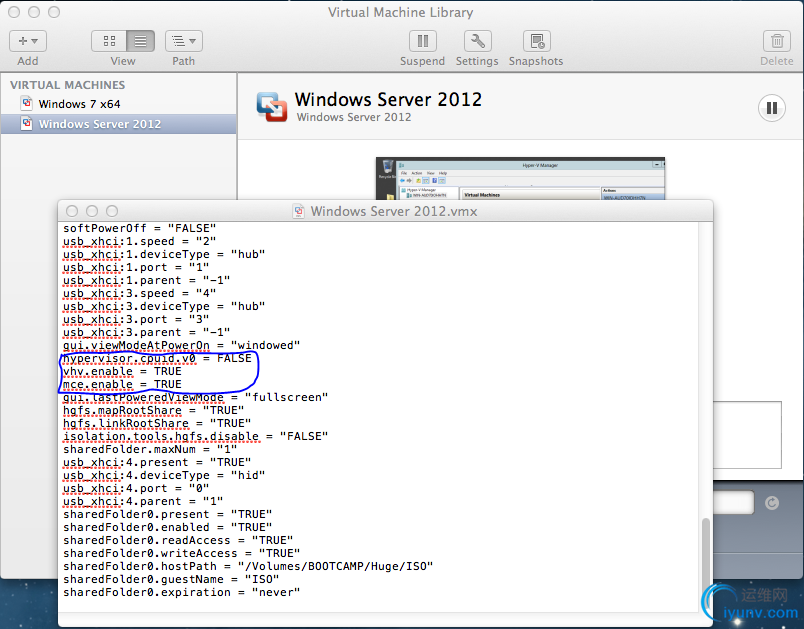
Task: Open virtual machine Settings wrench icon
Action: point(477,41)
